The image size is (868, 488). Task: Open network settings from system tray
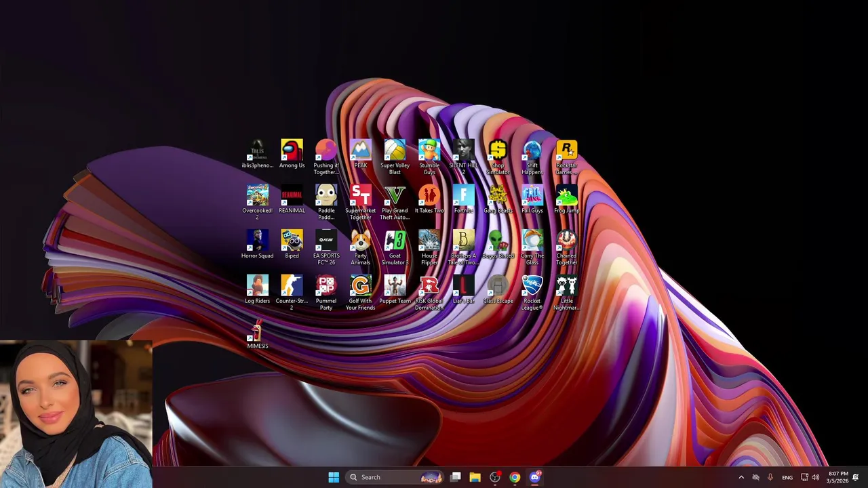(x=804, y=477)
